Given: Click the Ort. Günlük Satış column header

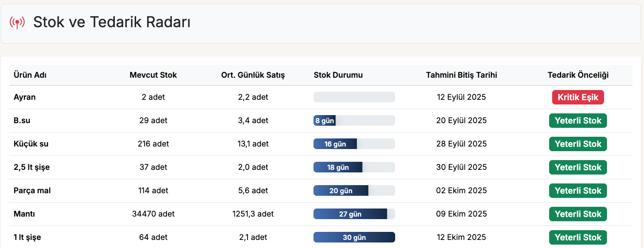Looking at the screenshot, I should pyautogui.click(x=253, y=75).
